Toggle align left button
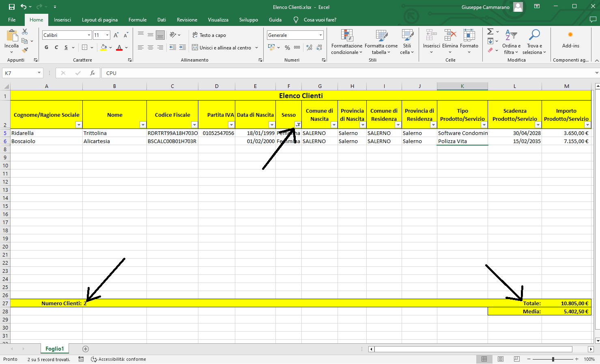The image size is (600, 364). tap(140, 47)
